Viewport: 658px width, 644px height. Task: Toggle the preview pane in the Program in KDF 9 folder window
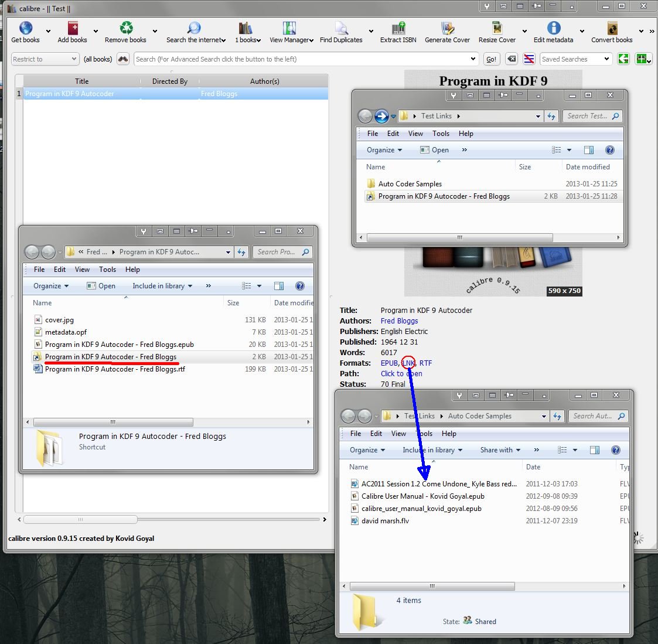279,286
